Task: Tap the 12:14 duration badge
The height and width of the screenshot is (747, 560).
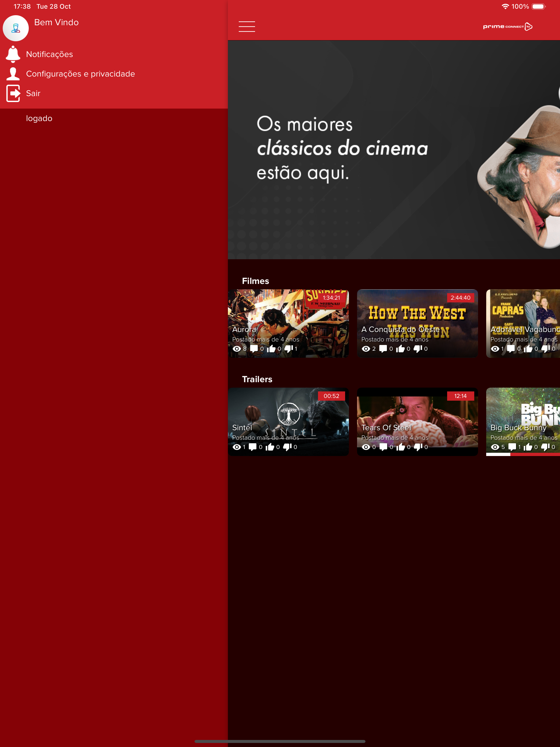Action: coord(460,396)
